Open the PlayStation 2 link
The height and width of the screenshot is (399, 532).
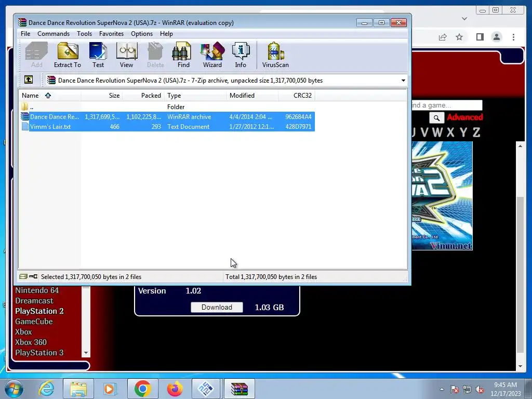[39, 311]
